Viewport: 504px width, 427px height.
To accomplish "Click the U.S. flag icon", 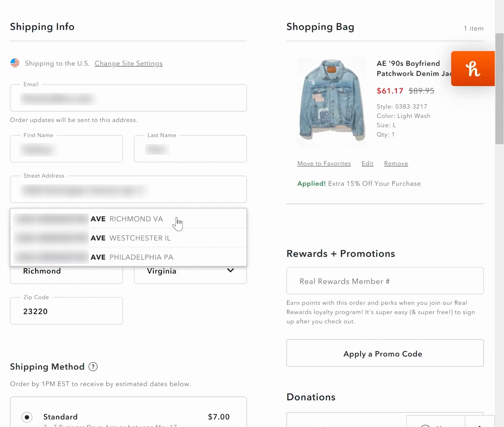I will tap(15, 63).
